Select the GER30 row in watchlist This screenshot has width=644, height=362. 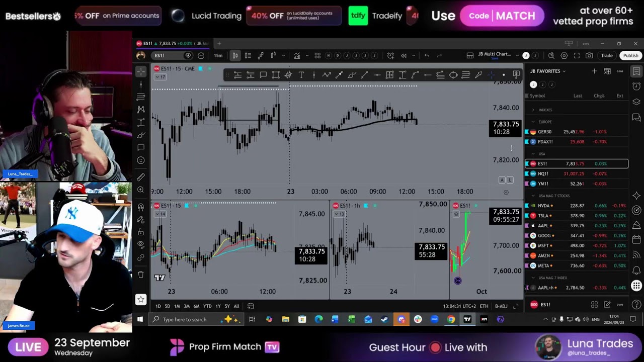[577, 132]
